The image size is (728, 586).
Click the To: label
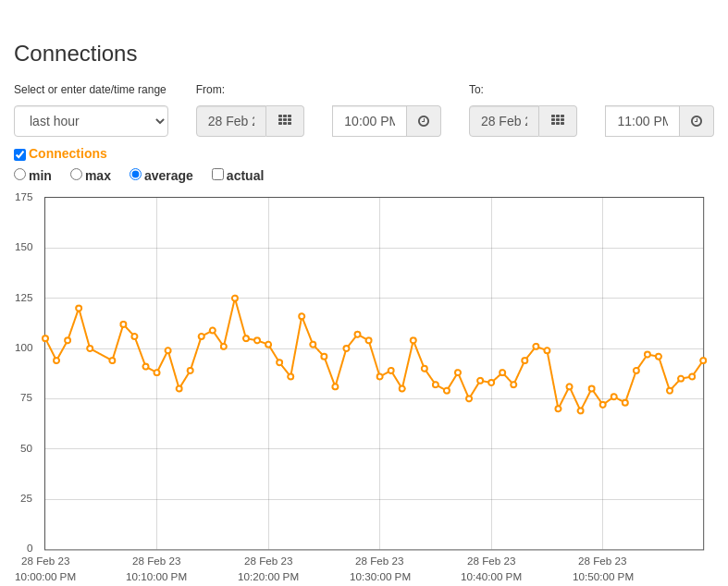click(x=476, y=90)
